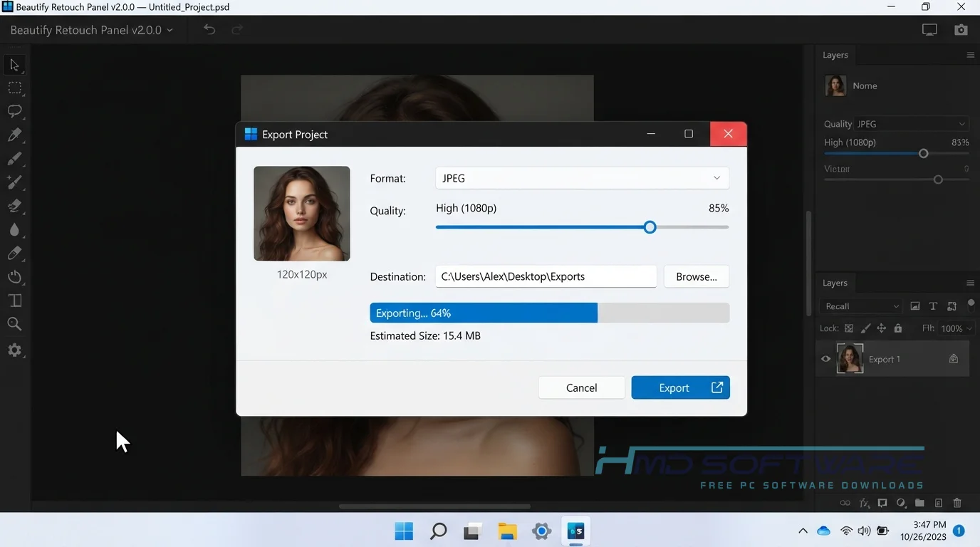The height and width of the screenshot is (547, 980).
Task: Select the upper Layers tab
Action: point(835,55)
